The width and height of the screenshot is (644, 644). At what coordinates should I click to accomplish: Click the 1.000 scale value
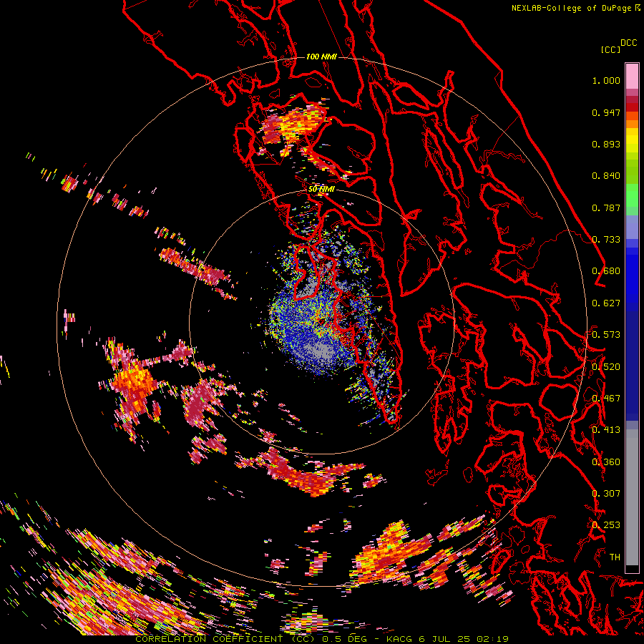[606, 80]
